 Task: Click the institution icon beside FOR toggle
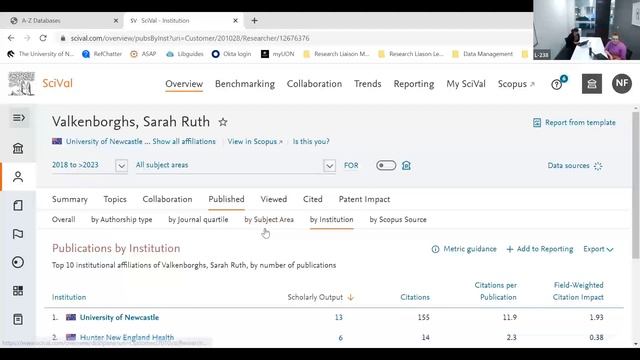pos(406,165)
